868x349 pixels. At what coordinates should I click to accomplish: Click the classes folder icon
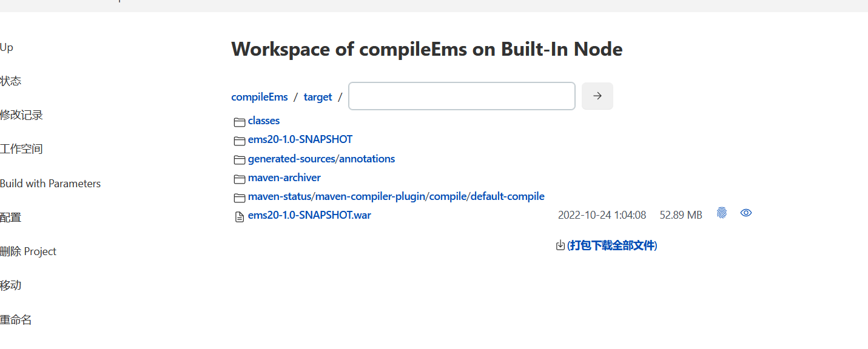(x=240, y=122)
